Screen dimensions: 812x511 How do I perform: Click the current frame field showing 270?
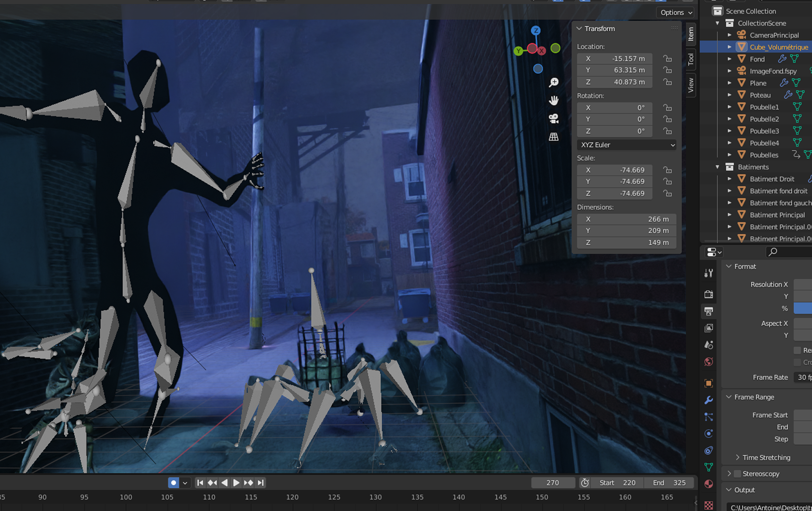pos(552,483)
